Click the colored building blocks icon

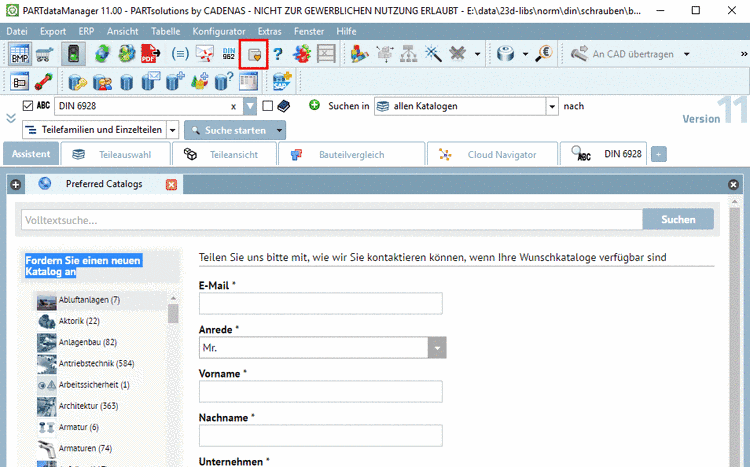click(359, 54)
